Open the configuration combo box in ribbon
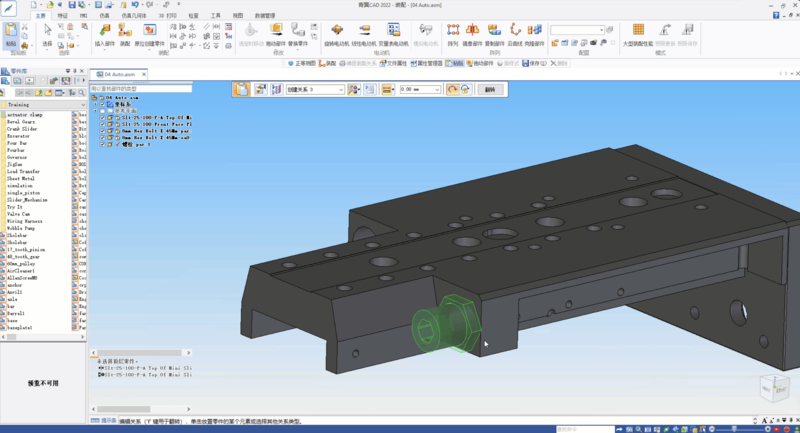 (601, 30)
